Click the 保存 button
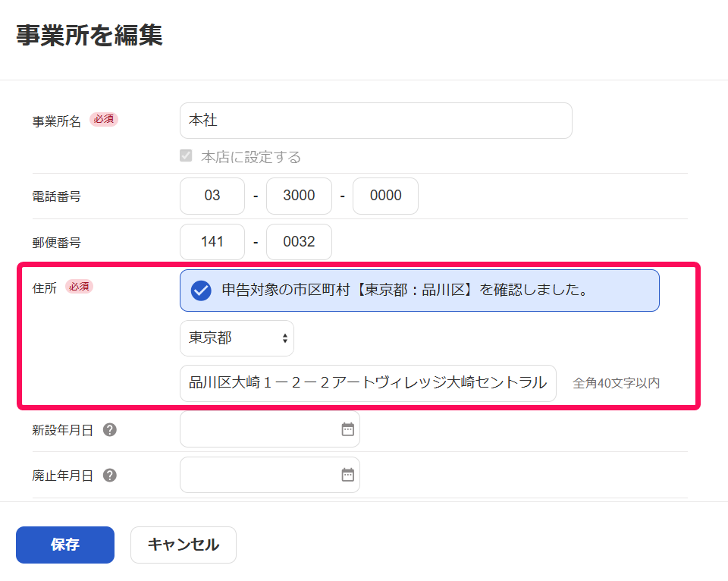Viewport: 728px width, 581px height. tap(65, 545)
